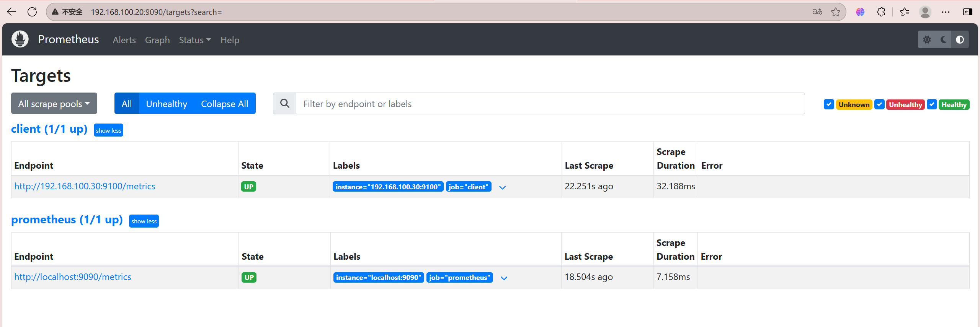Open the Help nav item
980x327 pixels.
coord(230,40)
